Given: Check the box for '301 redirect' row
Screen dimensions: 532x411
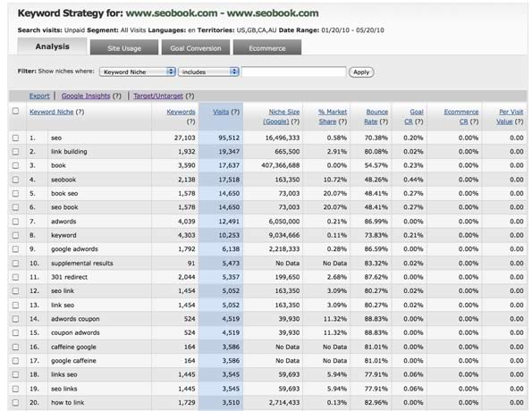Looking at the screenshot, I should click(x=15, y=277).
